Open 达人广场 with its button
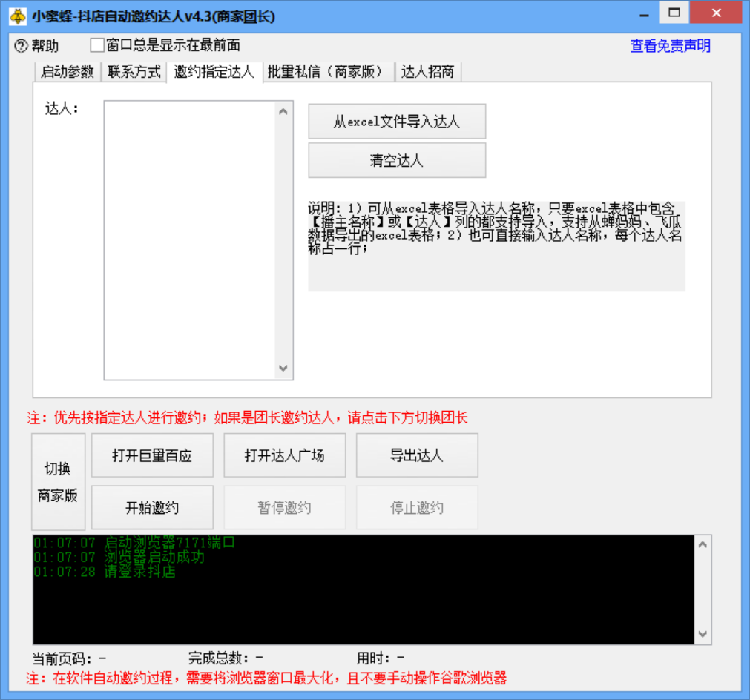 coord(284,455)
